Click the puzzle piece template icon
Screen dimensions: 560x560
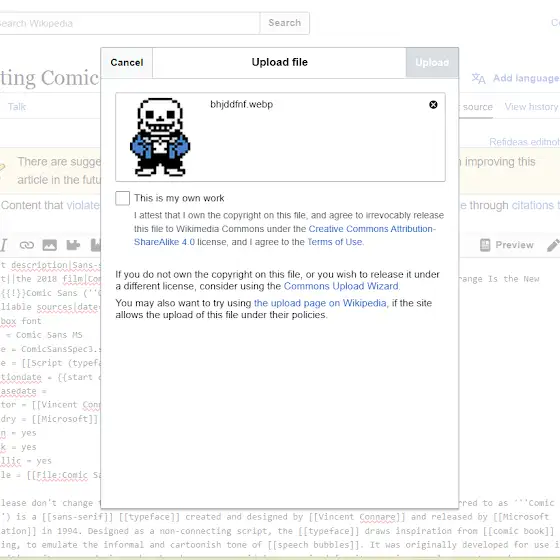tap(73, 245)
